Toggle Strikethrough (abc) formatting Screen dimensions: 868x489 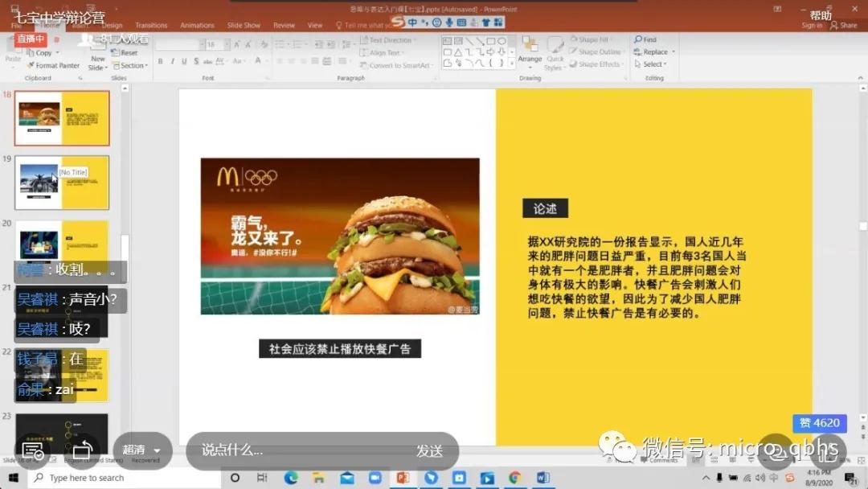[x=207, y=61]
